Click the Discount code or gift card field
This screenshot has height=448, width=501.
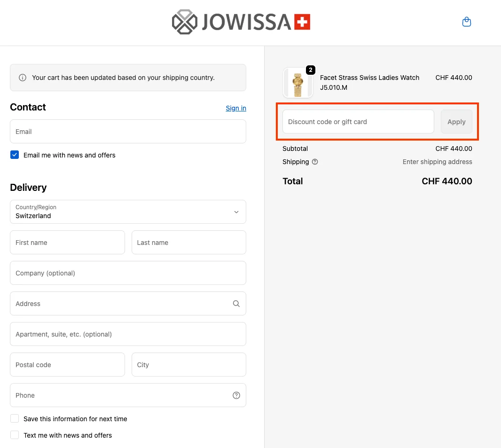[358, 121]
